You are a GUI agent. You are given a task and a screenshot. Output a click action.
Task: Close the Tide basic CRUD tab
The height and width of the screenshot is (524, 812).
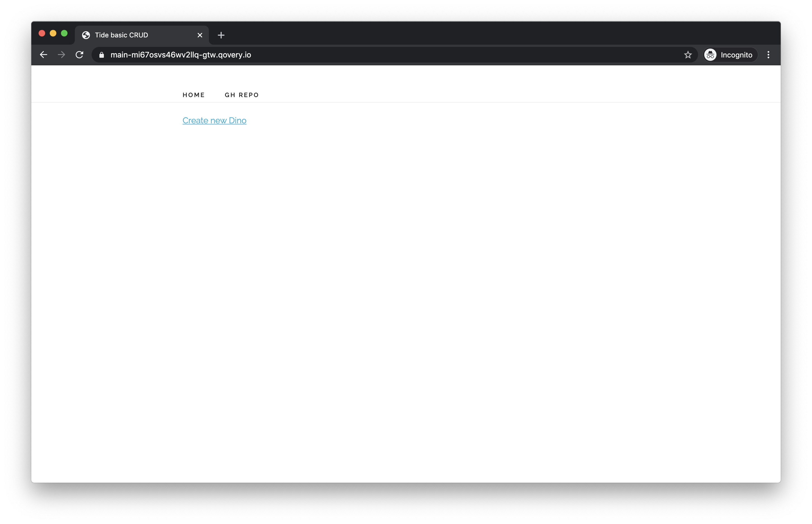(x=200, y=35)
